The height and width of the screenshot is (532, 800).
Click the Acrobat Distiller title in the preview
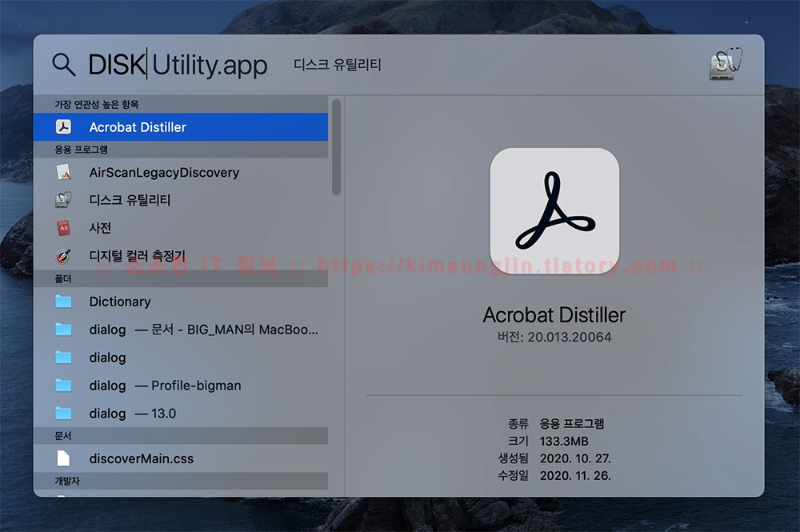pyautogui.click(x=554, y=314)
